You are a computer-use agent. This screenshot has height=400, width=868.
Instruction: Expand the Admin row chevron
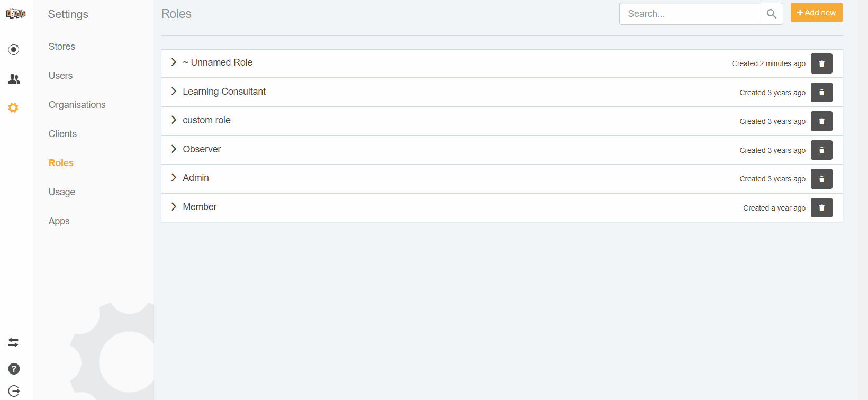(174, 178)
